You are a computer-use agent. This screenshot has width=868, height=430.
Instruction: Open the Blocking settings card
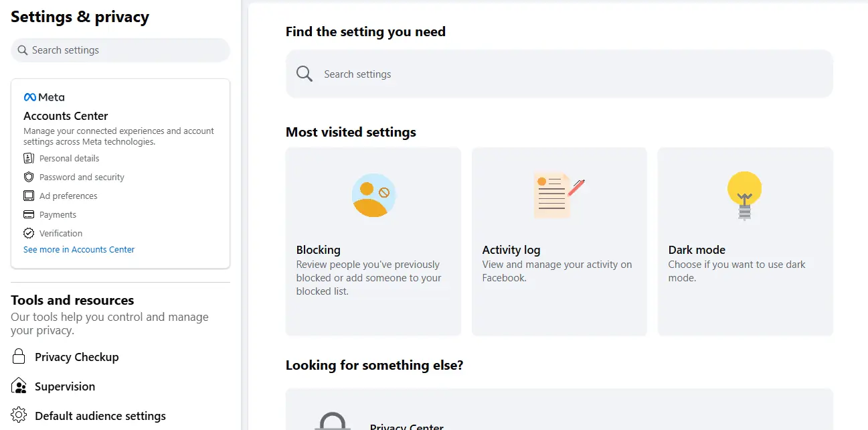point(373,241)
